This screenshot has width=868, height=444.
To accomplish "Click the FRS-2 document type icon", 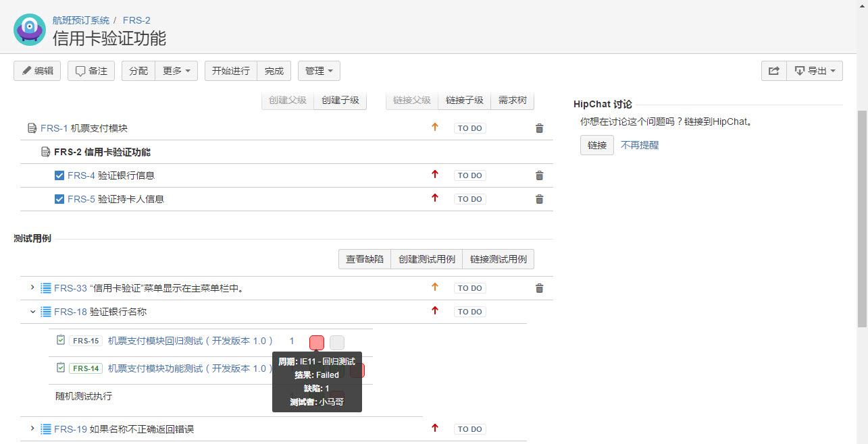I will pyautogui.click(x=45, y=152).
